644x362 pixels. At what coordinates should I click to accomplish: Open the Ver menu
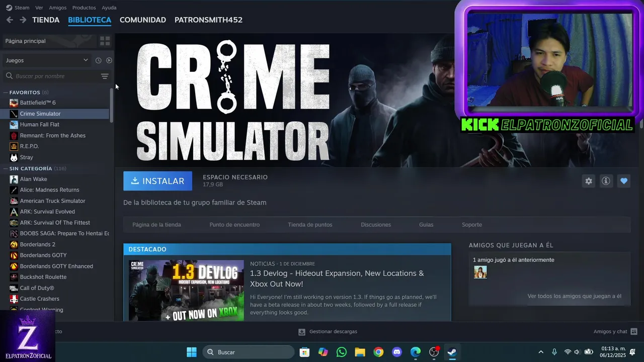(x=39, y=8)
